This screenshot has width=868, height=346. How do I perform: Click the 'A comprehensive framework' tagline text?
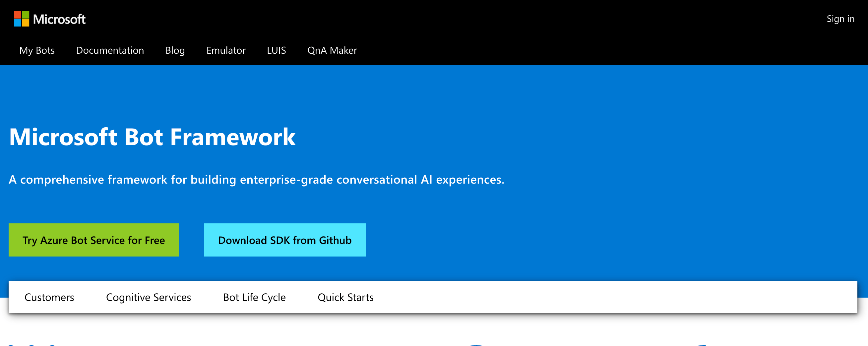click(256, 180)
